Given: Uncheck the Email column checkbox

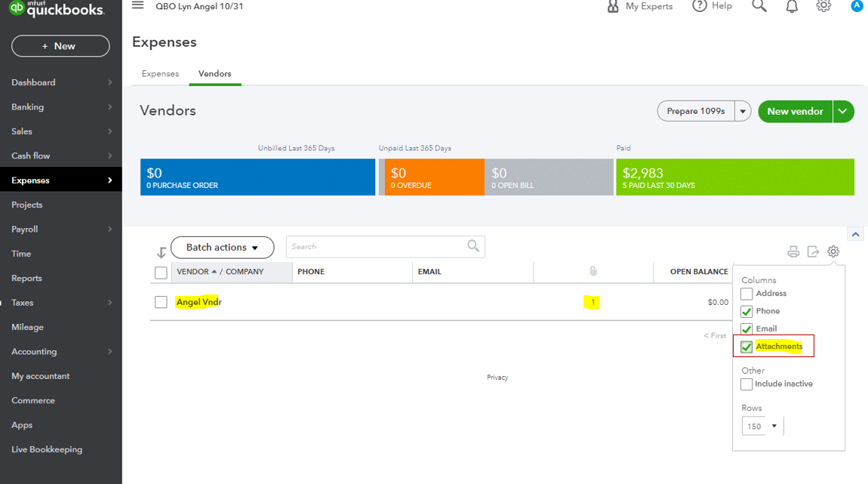Looking at the screenshot, I should [x=746, y=329].
